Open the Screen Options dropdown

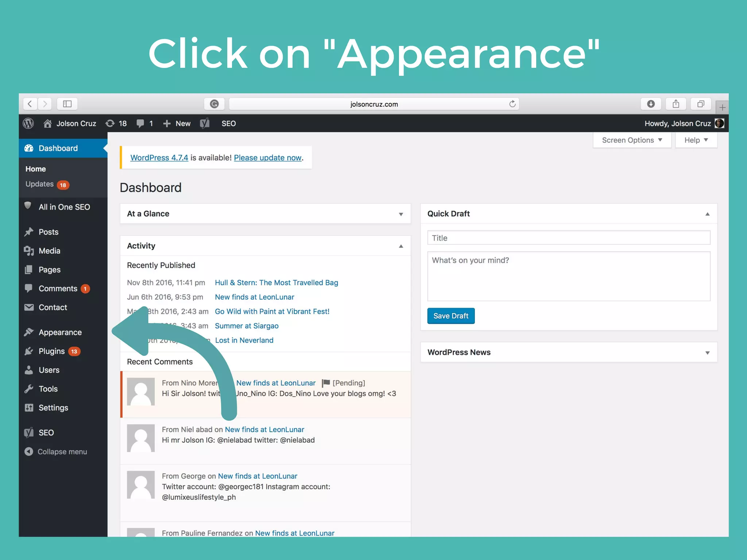[632, 140]
